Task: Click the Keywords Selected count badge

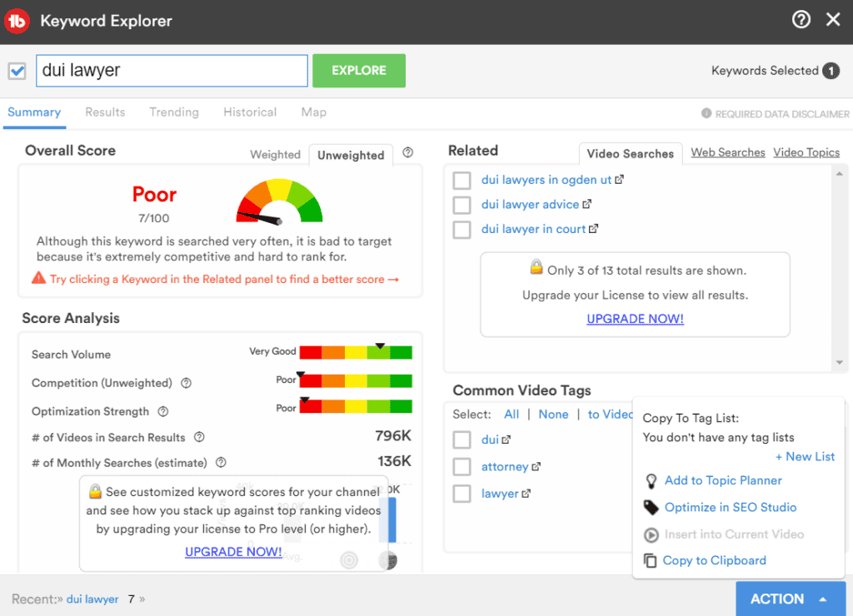Action: tap(831, 71)
